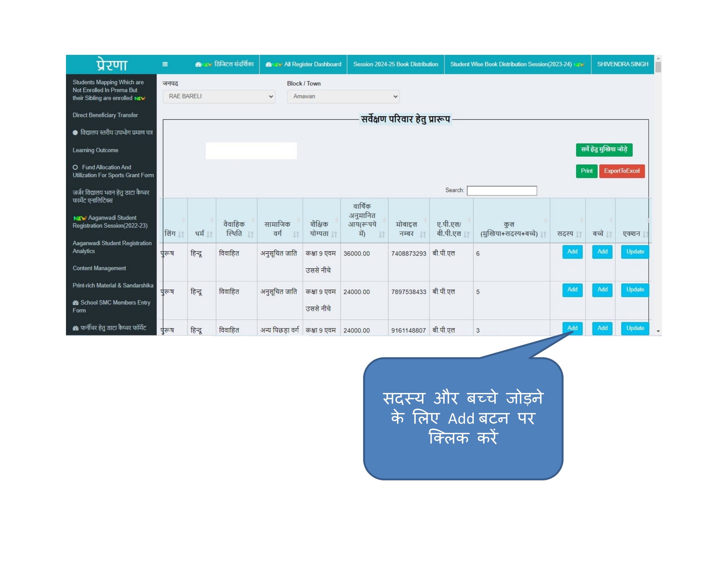728x562 pixels.
Task: Open Students Mapping Not Enrolled In Prerna item
Action: (x=109, y=90)
